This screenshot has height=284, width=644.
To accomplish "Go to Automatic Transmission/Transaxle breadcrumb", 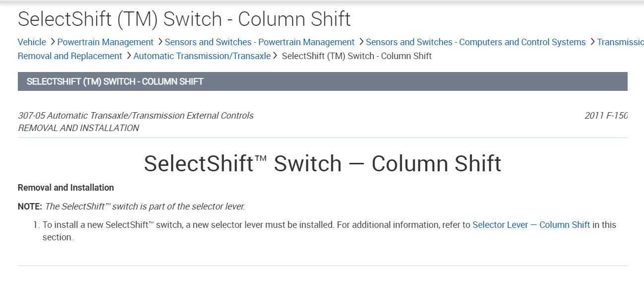I will click(x=202, y=56).
